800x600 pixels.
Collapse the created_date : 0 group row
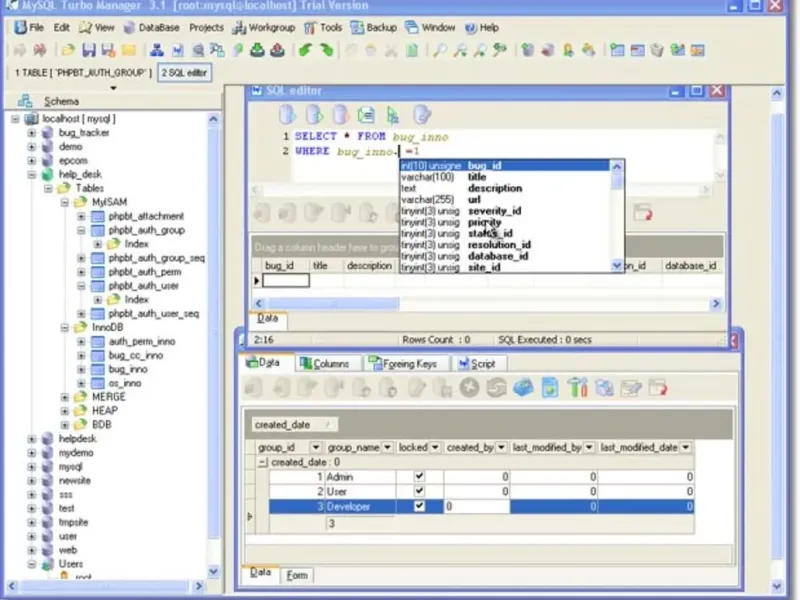[263, 462]
